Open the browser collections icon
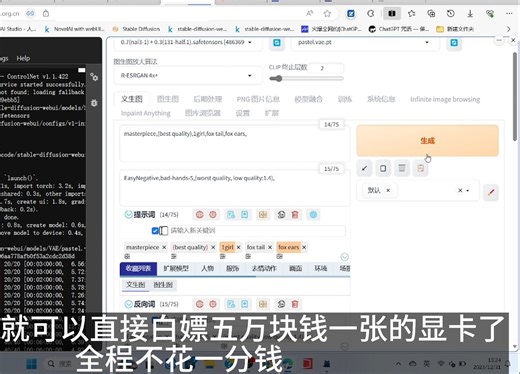 (431, 14)
